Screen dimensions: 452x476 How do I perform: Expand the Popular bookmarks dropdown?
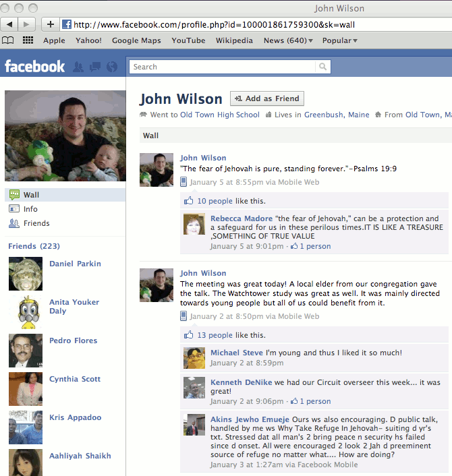tap(339, 40)
